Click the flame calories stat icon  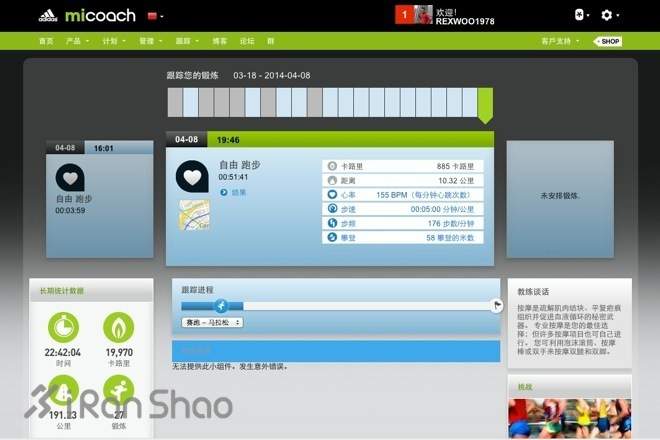118,328
